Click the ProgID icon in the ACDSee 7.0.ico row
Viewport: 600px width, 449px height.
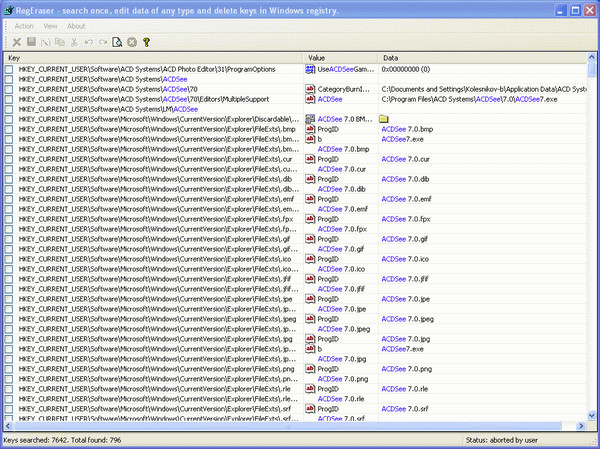(x=310, y=259)
